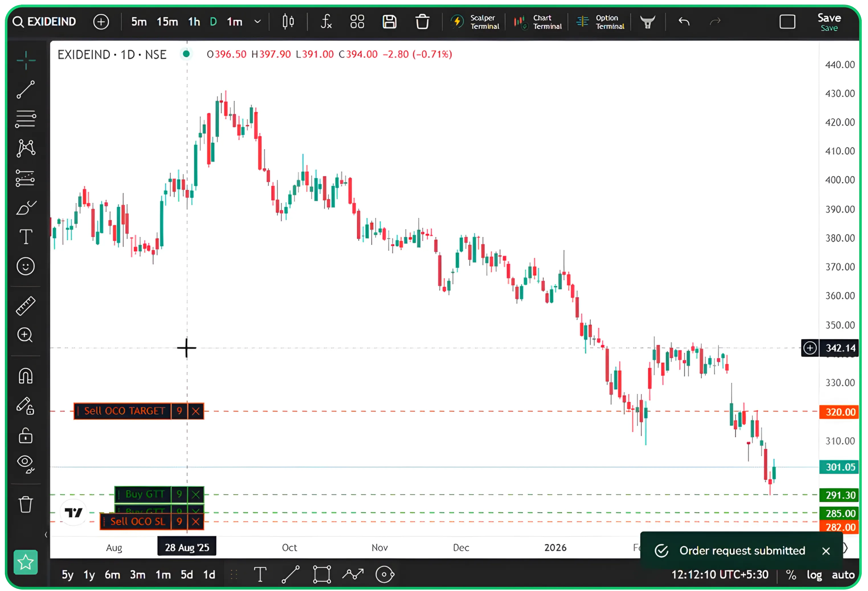Select the 6m date range
Screen dimensions: 868x591
112,574
